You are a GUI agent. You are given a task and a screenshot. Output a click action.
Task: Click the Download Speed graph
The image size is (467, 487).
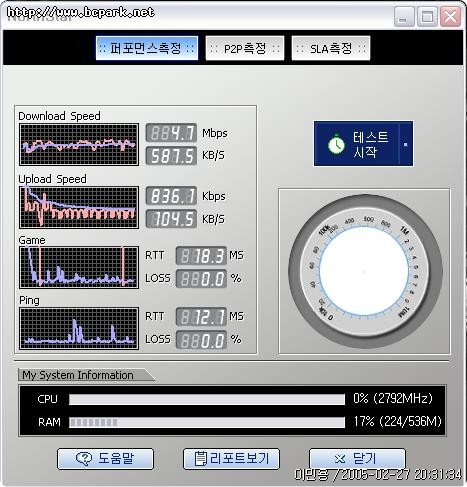[79, 144]
